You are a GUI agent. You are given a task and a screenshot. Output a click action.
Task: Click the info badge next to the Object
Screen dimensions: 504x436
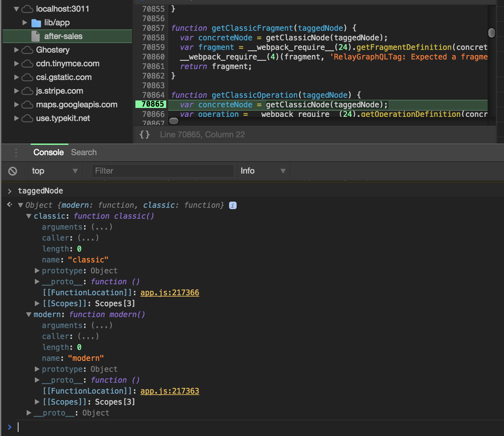233,205
